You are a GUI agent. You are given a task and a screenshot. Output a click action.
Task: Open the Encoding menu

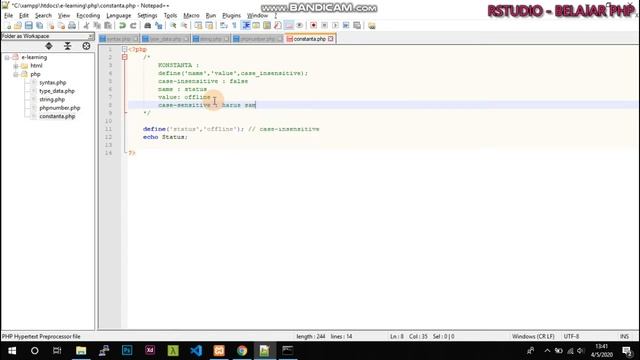coord(88,16)
